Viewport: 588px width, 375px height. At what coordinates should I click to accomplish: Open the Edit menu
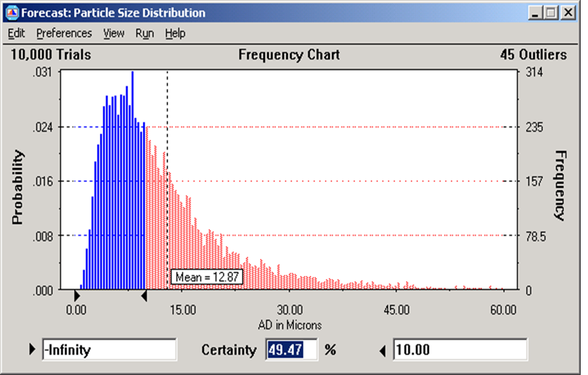16,33
